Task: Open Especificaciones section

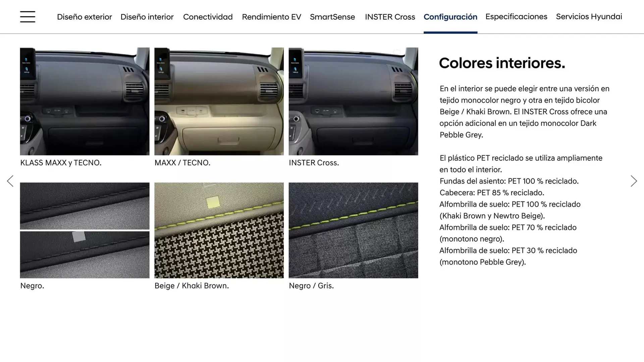Action: point(516,16)
